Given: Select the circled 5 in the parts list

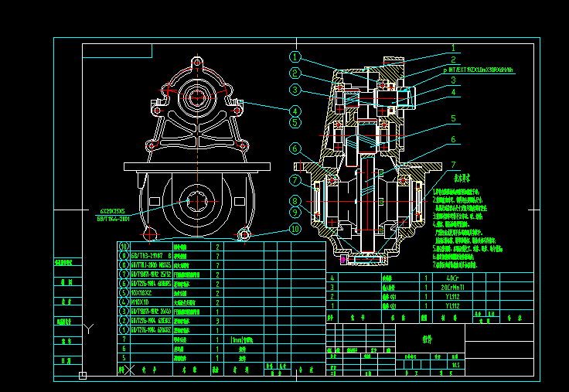Looking at the screenshot, I should coord(124,293).
